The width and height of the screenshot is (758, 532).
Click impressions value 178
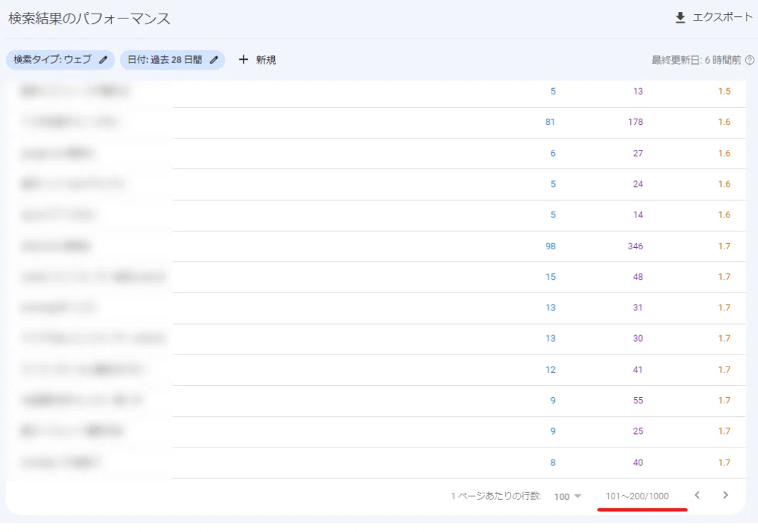[635, 122]
